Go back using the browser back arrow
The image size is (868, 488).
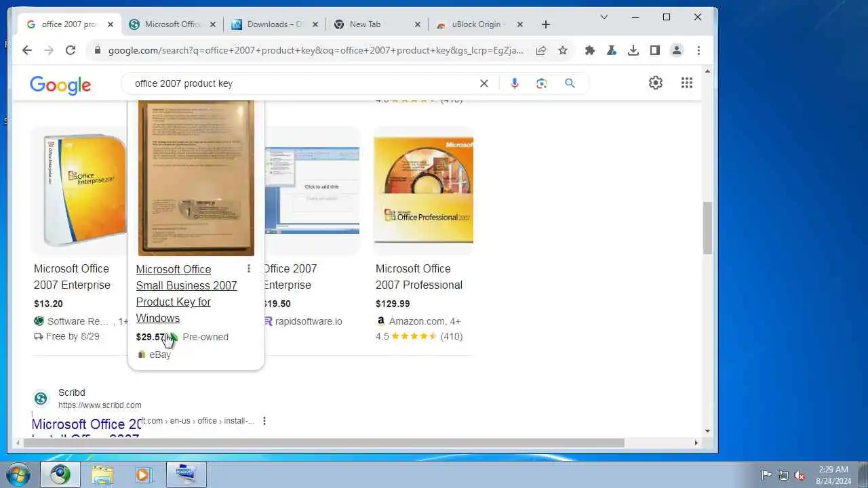[x=27, y=50]
